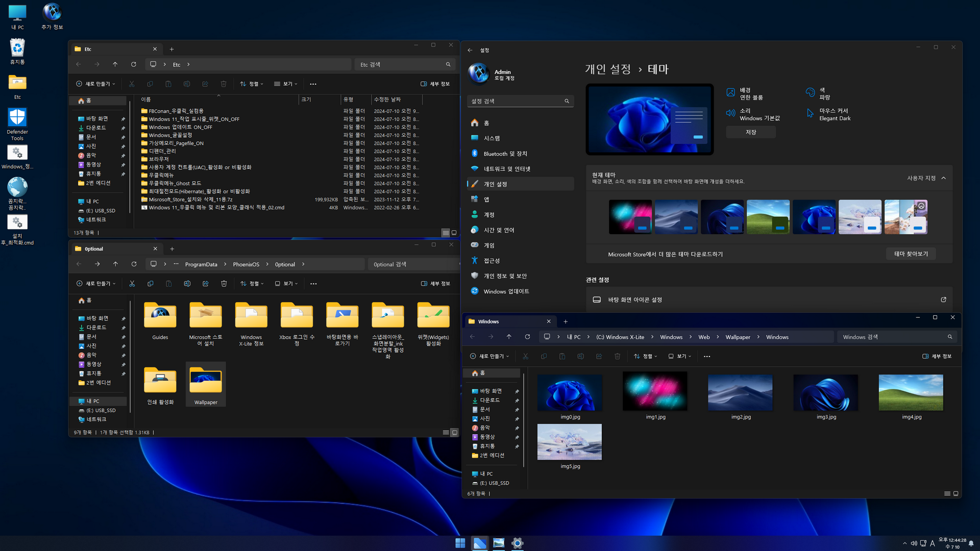Toggle 세부 정보 pane in Etc window
The height and width of the screenshot is (551, 980).
point(435,84)
